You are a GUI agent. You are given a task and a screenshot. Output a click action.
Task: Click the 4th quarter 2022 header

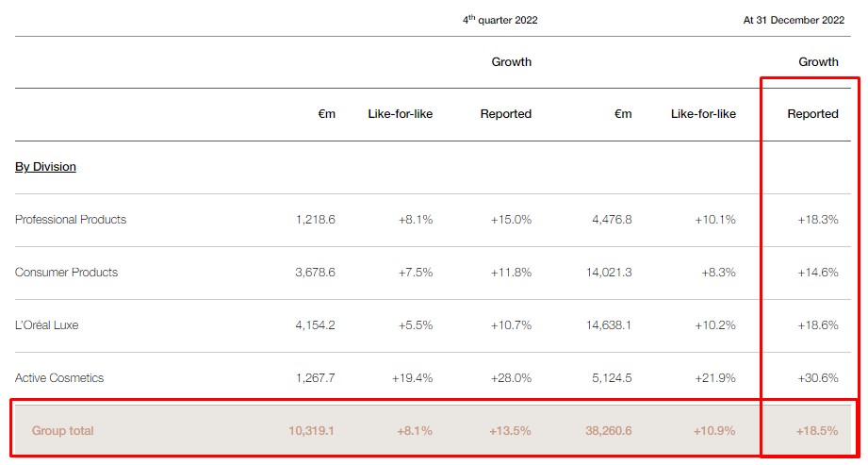pyautogui.click(x=500, y=20)
